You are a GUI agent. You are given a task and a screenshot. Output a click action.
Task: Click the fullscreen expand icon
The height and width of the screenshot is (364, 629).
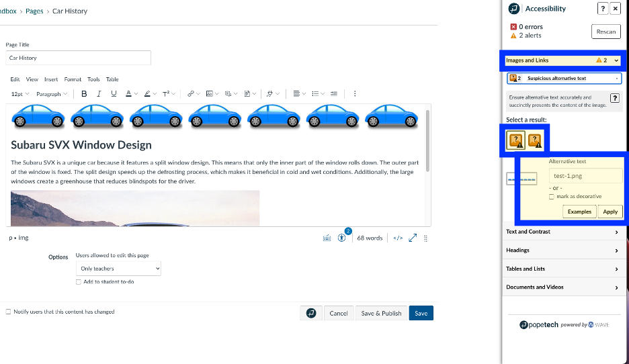pyautogui.click(x=413, y=238)
